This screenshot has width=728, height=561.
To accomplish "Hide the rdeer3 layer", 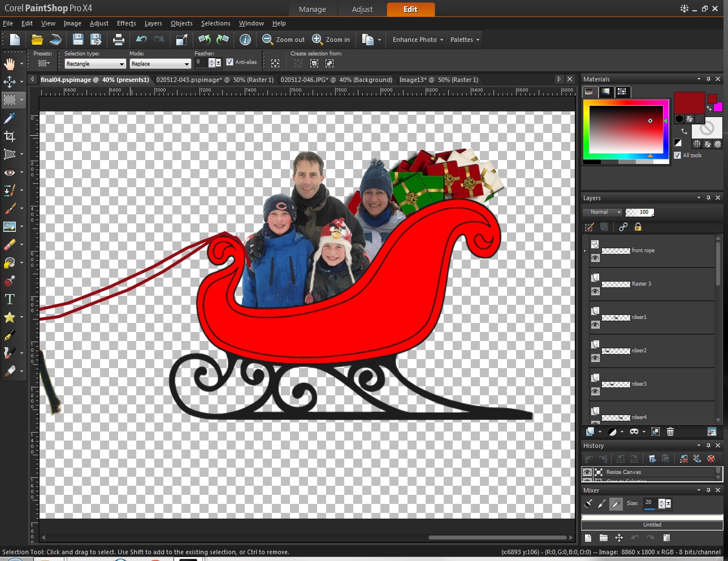I will point(595,391).
